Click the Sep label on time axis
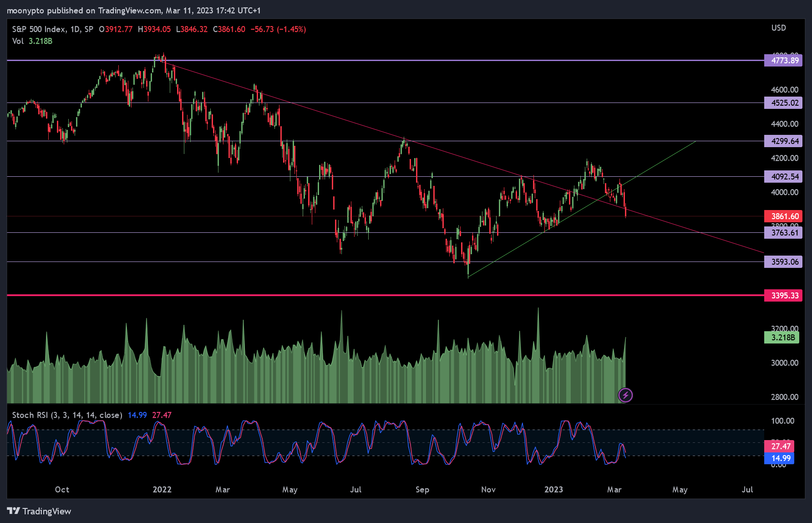The width and height of the screenshot is (812, 523). click(x=422, y=490)
